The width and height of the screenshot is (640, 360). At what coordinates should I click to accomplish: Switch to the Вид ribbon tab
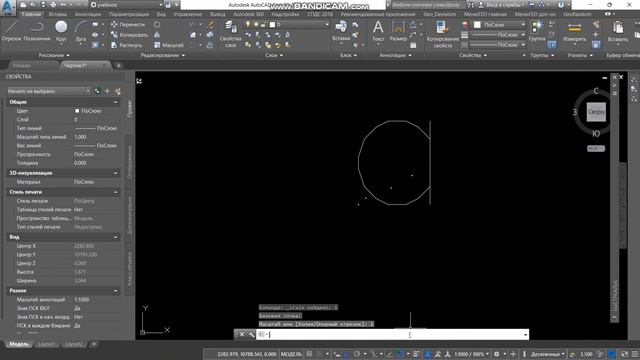click(x=161, y=14)
